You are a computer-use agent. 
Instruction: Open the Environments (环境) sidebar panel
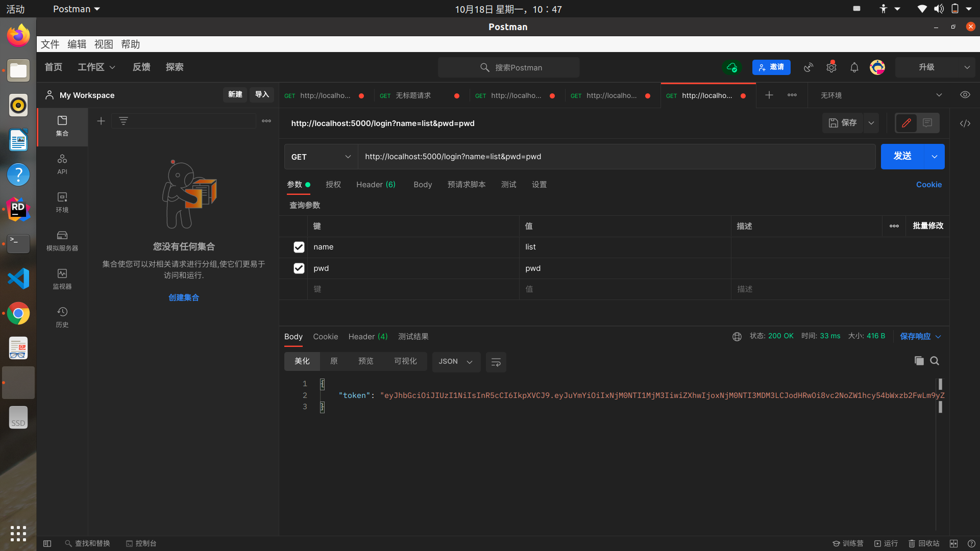(x=62, y=203)
